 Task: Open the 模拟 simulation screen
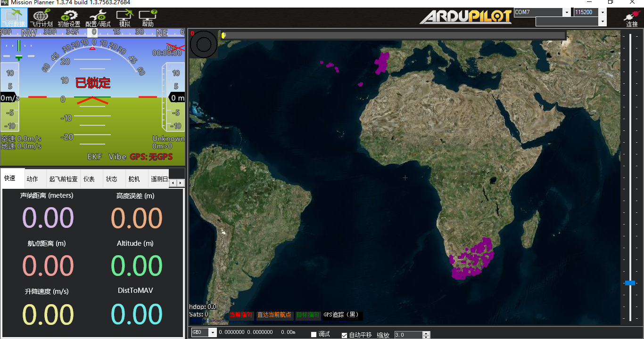tap(124, 18)
